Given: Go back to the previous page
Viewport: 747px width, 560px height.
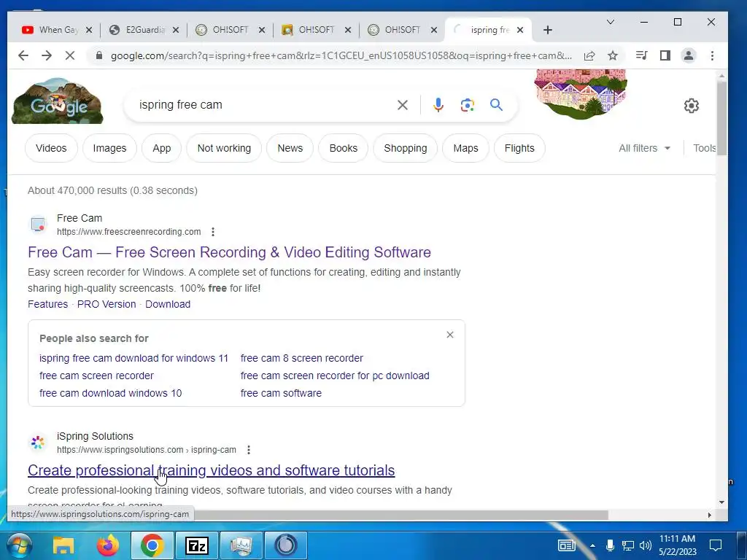Looking at the screenshot, I should tap(23, 55).
